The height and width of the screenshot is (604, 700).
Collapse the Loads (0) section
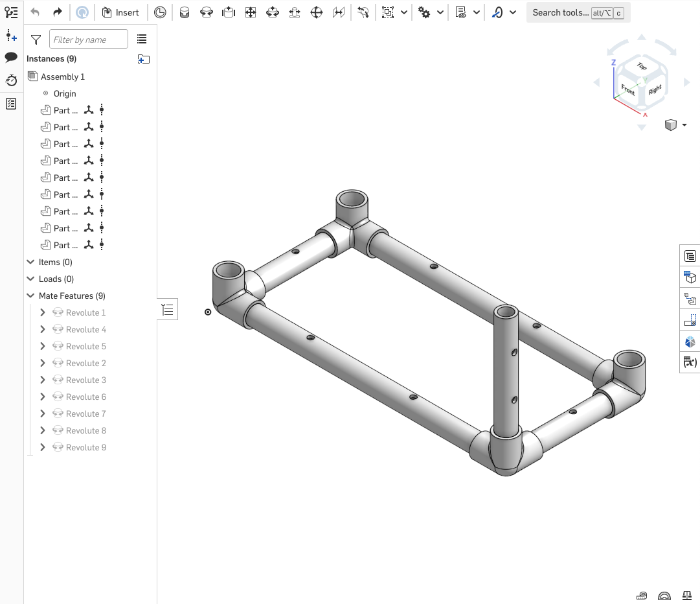click(30, 279)
